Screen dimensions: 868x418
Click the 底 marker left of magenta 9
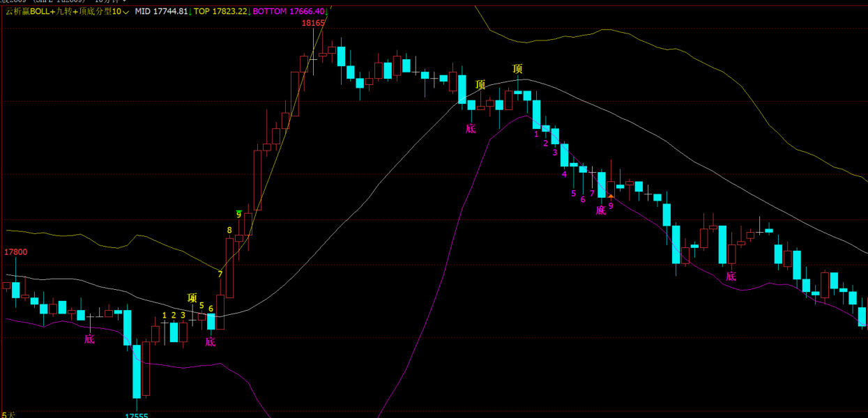click(x=601, y=210)
